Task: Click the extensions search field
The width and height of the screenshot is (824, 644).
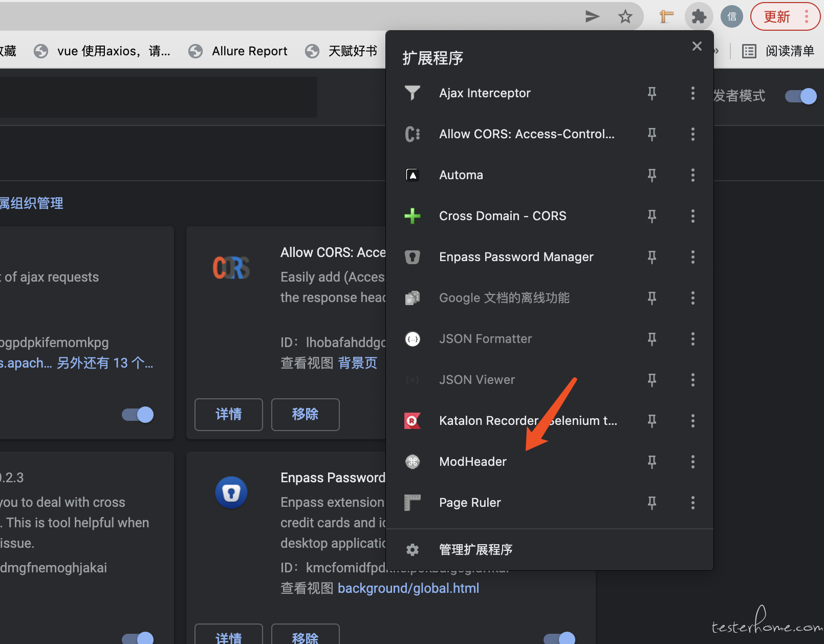Action: 159,97
